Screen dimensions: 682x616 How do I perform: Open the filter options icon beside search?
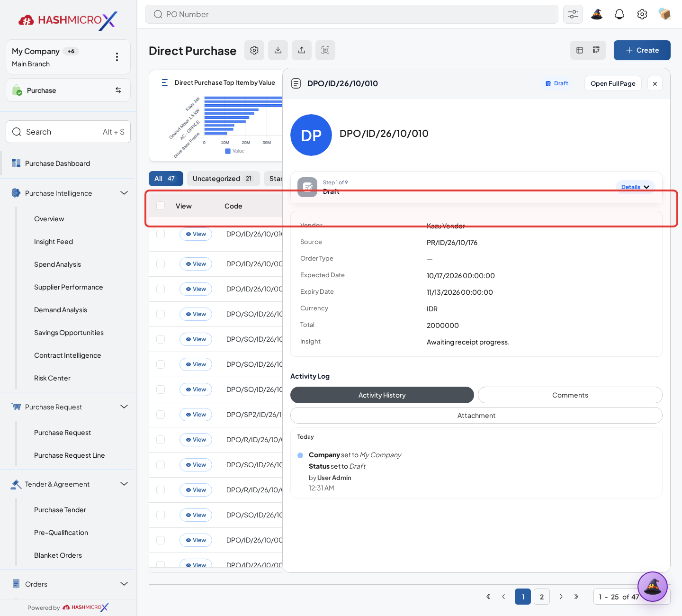[x=573, y=14]
